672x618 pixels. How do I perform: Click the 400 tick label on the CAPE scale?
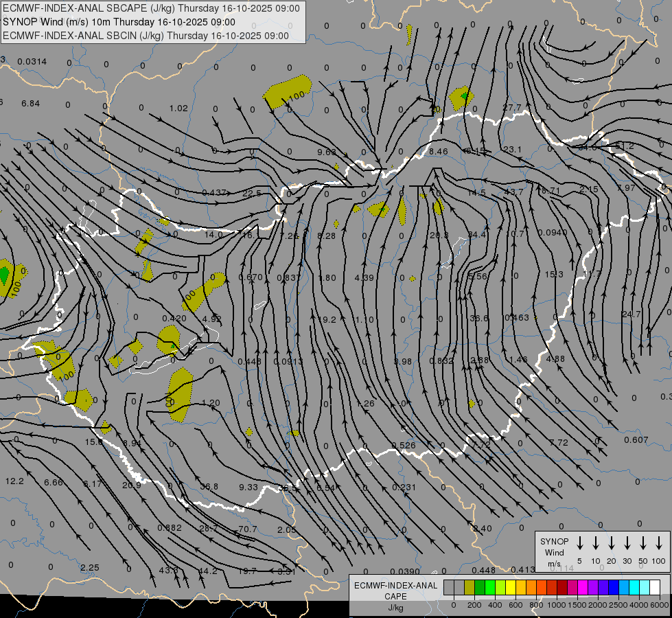point(495,605)
